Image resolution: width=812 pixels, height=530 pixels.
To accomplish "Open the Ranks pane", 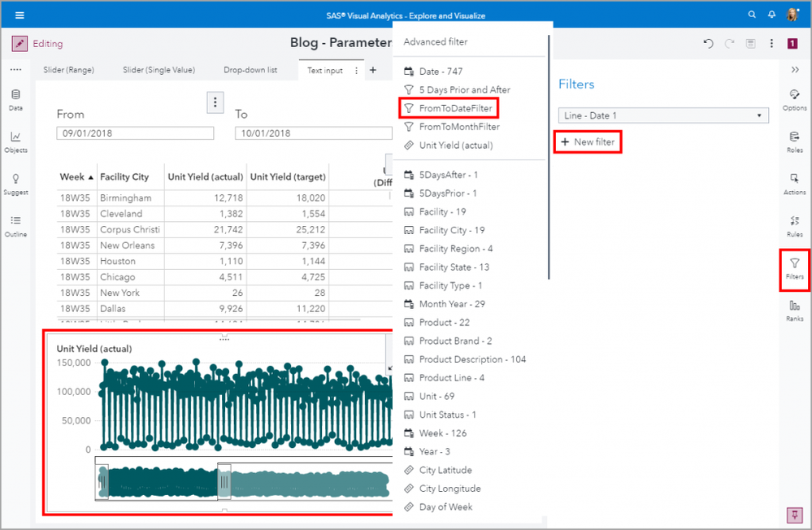I will 794,311.
